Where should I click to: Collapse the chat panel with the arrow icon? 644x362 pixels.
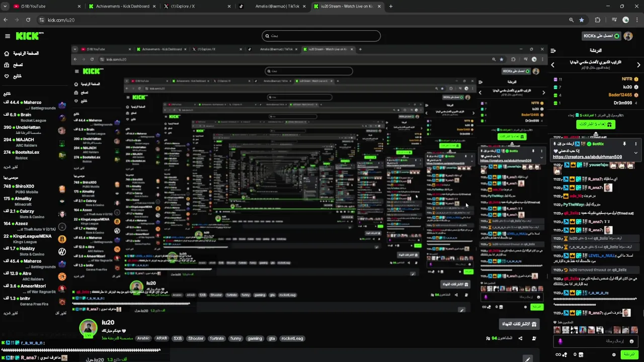pyautogui.click(x=553, y=50)
